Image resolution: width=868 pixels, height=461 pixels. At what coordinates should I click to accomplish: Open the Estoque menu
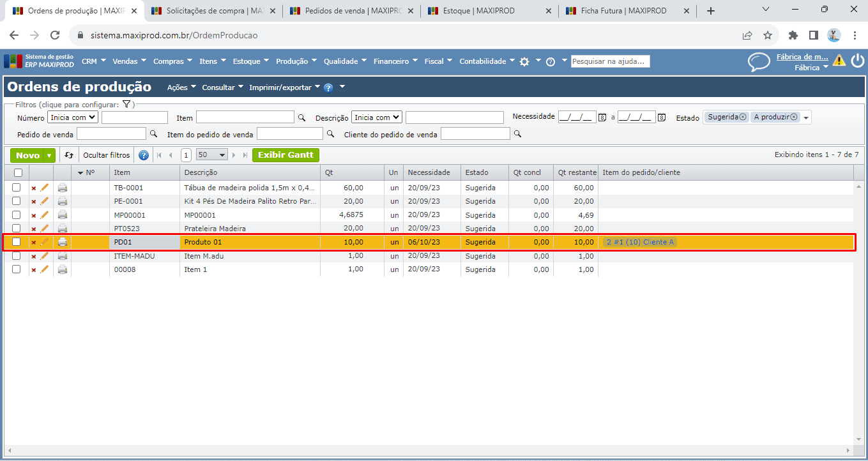250,61
